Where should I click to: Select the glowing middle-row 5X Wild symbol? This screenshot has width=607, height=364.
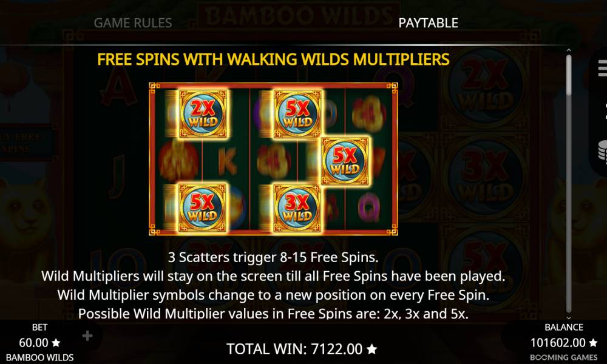point(345,161)
